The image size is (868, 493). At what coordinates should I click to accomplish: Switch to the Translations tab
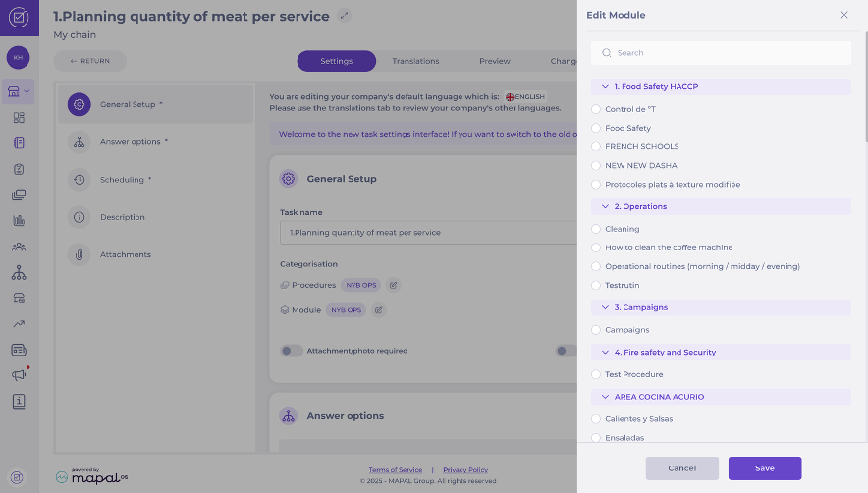click(x=415, y=61)
